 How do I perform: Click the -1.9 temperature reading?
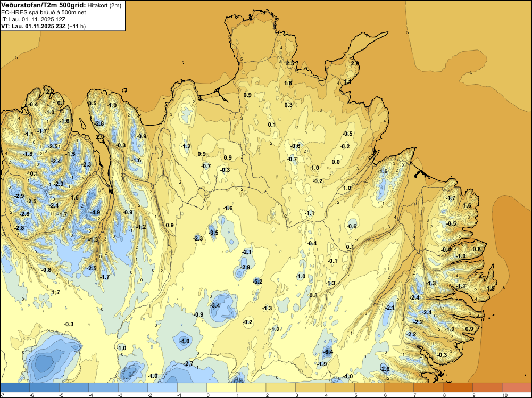tap(322, 364)
